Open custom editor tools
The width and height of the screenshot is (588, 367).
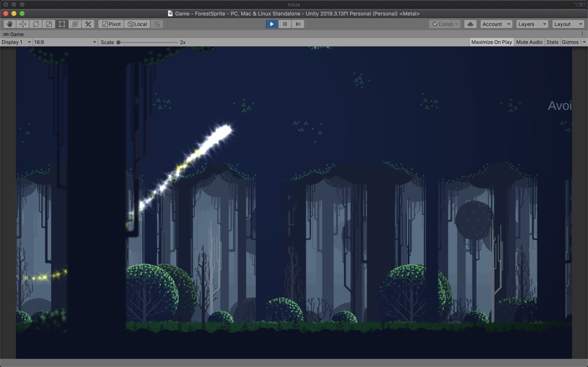tap(88, 24)
